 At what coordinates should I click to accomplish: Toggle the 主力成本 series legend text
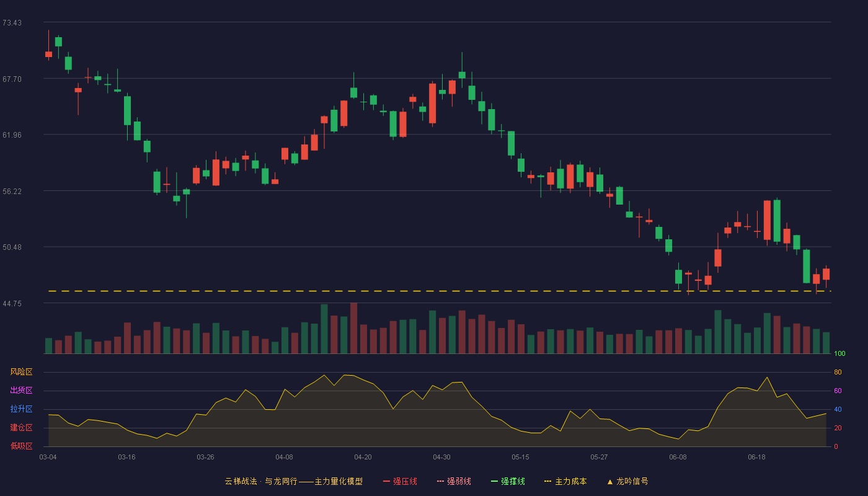[571, 481]
